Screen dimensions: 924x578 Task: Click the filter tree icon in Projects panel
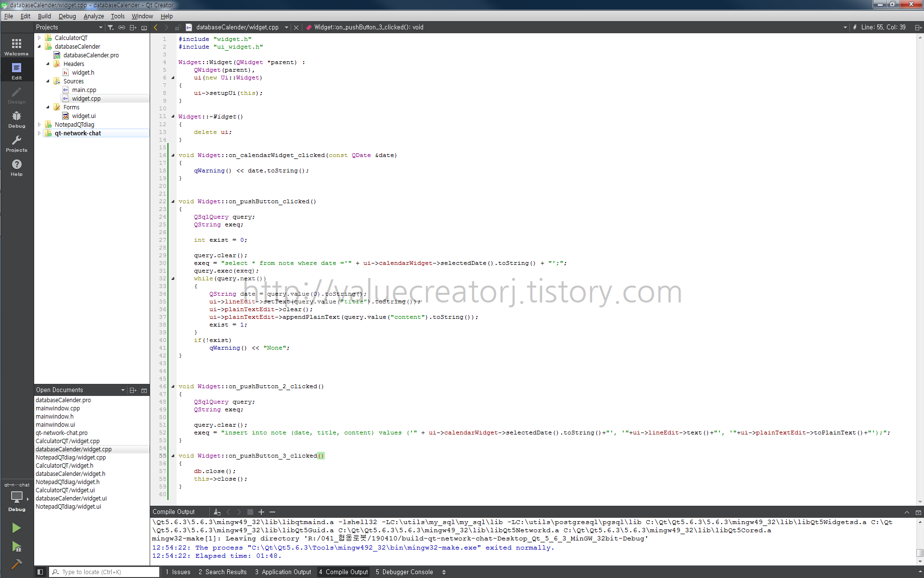[x=111, y=27]
